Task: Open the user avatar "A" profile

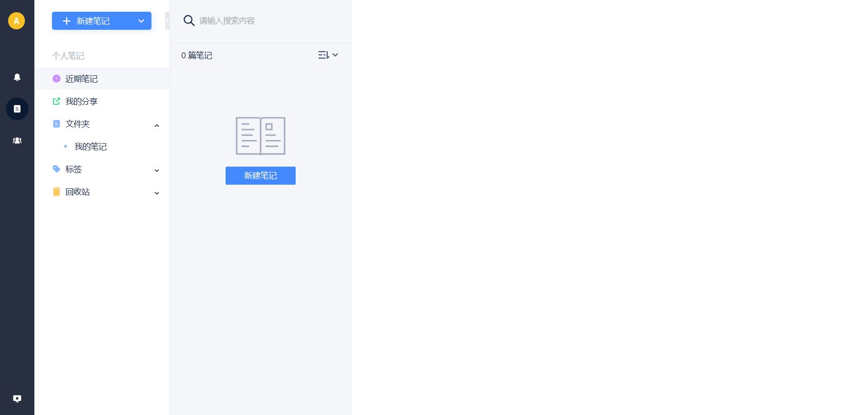Action: click(17, 21)
